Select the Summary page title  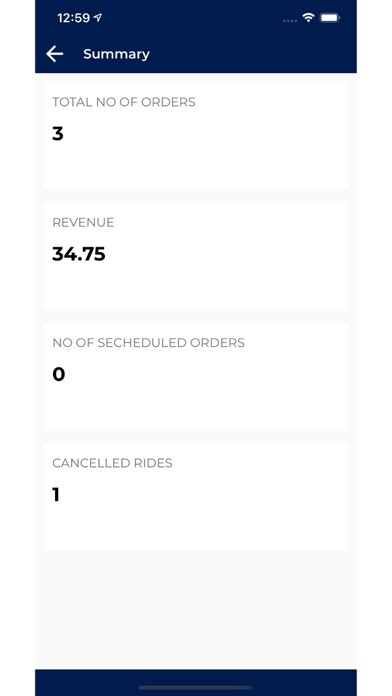(116, 54)
